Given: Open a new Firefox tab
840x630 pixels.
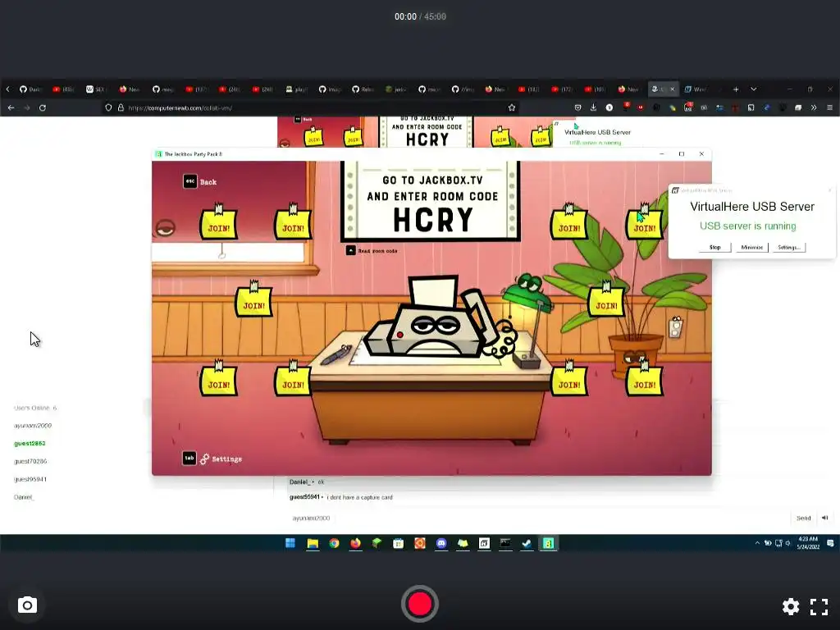Looking at the screenshot, I should point(736,89).
